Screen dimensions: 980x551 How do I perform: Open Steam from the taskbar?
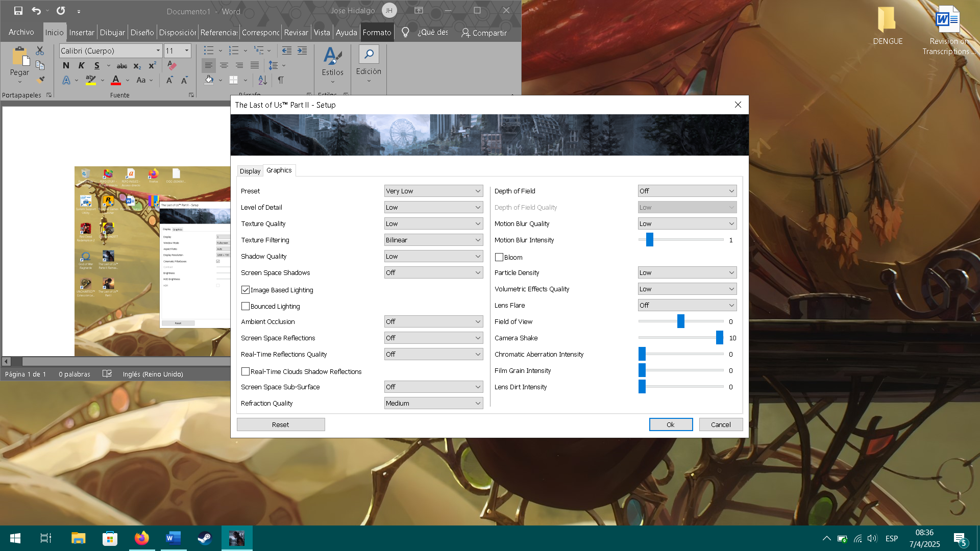coord(205,538)
